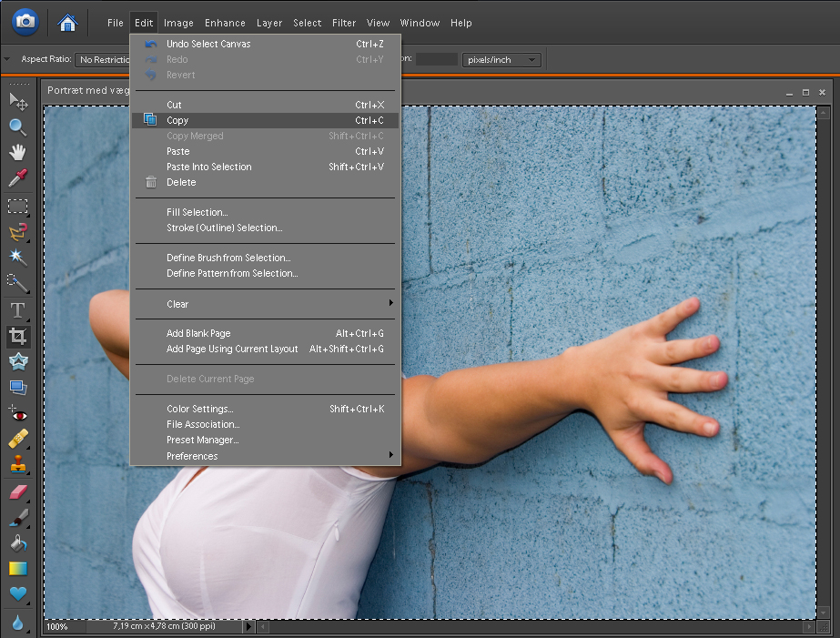Click Undo Select Canvas
The width and height of the screenshot is (840, 638).
(x=208, y=44)
